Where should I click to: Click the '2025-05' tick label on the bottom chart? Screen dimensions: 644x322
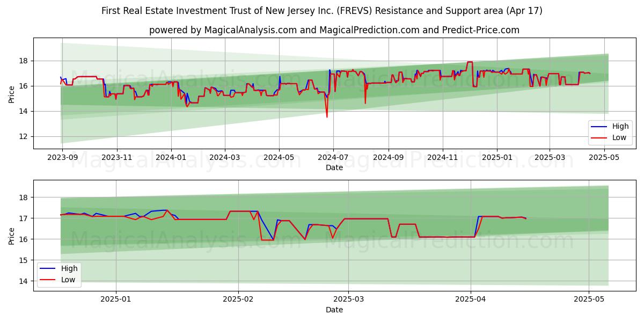(x=589, y=300)
